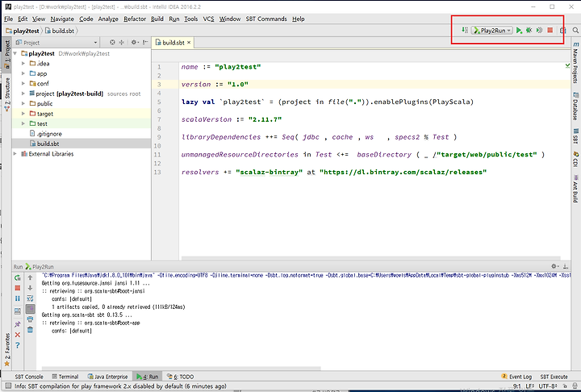Rerun Play2Run in Run panel

point(18,277)
